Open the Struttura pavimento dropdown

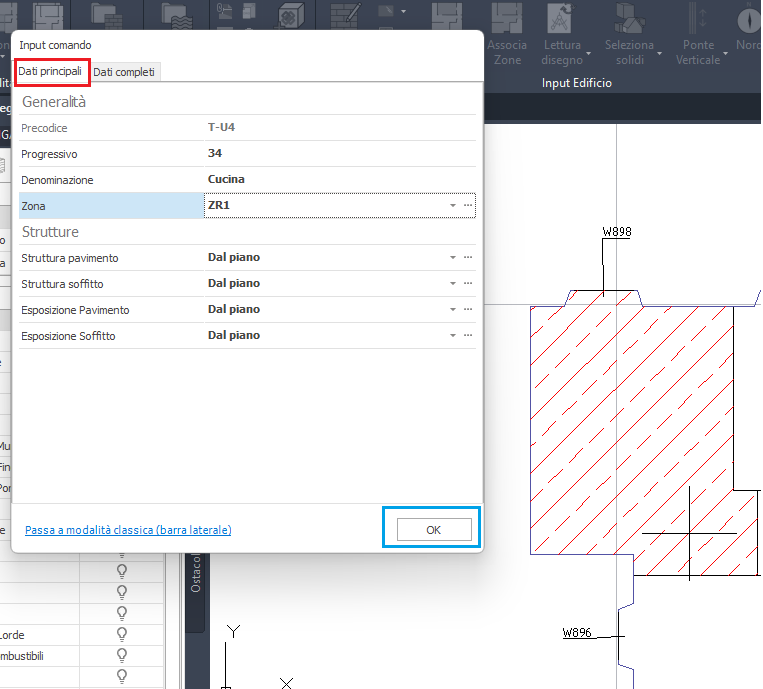coord(453,258)
